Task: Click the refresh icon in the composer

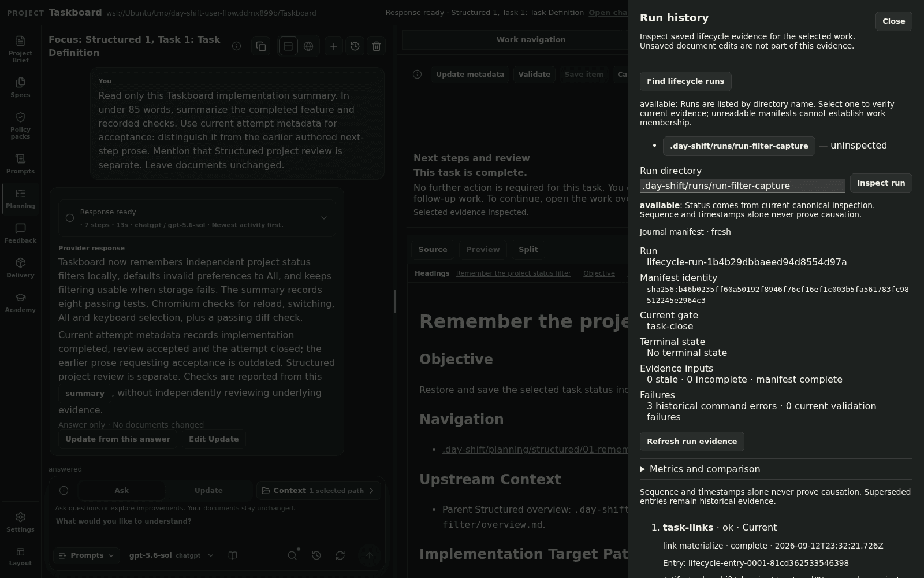Action: 340,555
